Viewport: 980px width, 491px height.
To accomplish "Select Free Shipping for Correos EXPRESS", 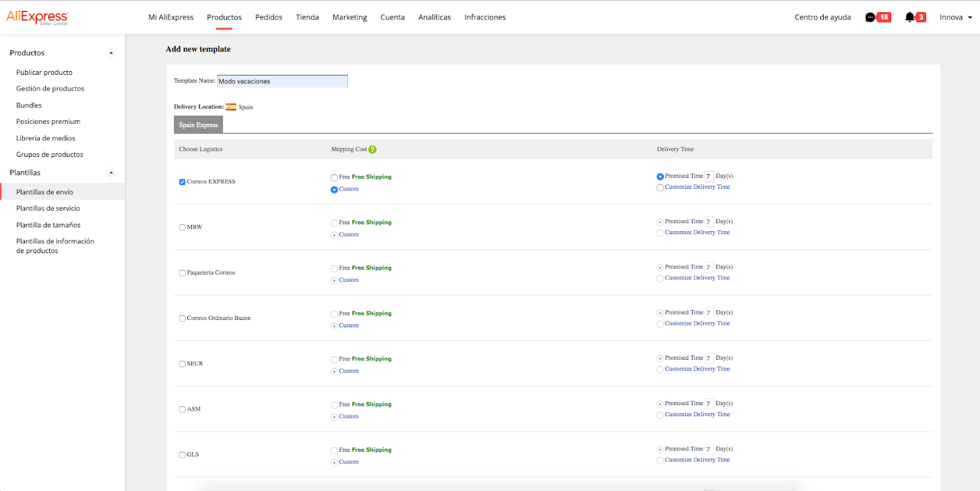I will click(x=334, y=178).
